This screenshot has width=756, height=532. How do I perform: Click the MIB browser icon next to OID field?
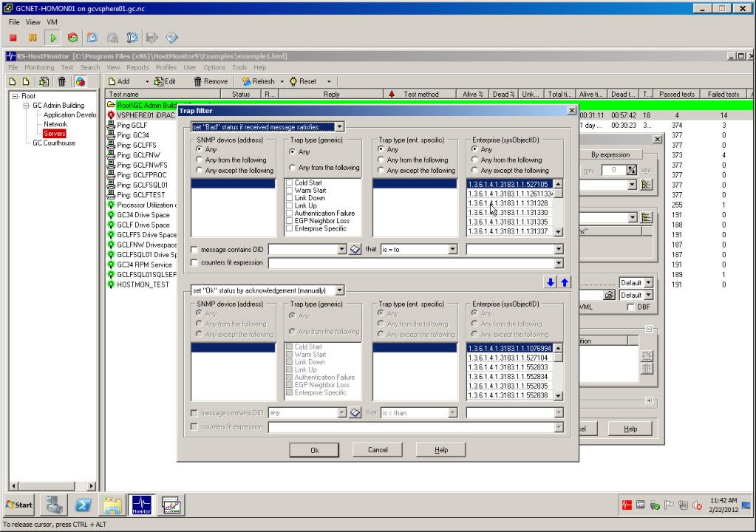(x=355, y=249)
